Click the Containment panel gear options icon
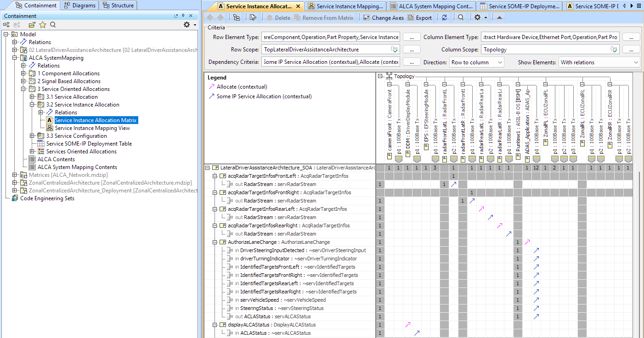This screenshot has width=644, height=338. coord(186,25)
